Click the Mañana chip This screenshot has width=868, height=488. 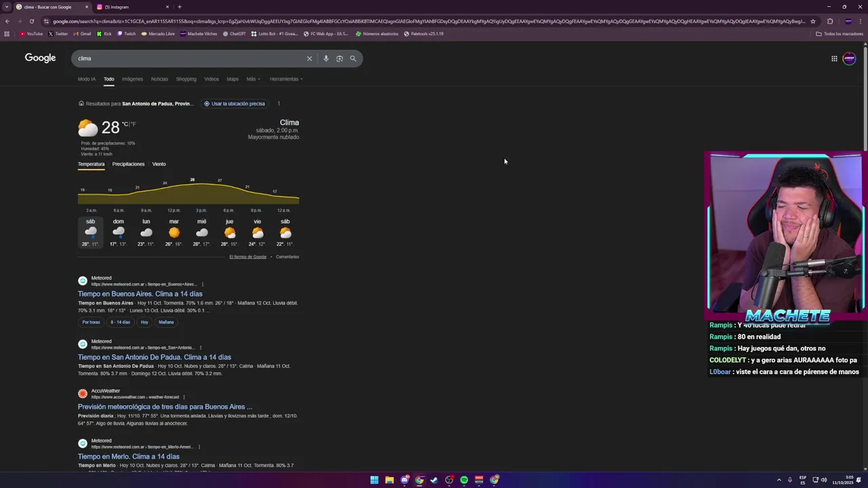166,322
